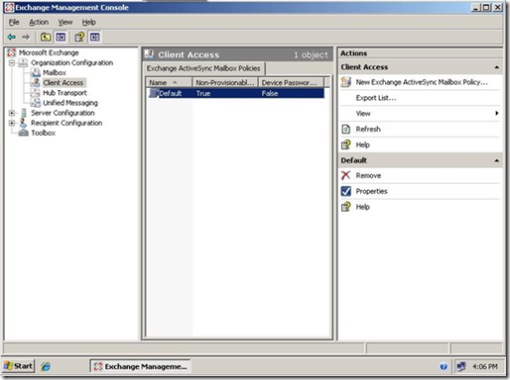Click the Refresh action icon
The width and height of the screenshot is (510, 380).
pos(346,129)
